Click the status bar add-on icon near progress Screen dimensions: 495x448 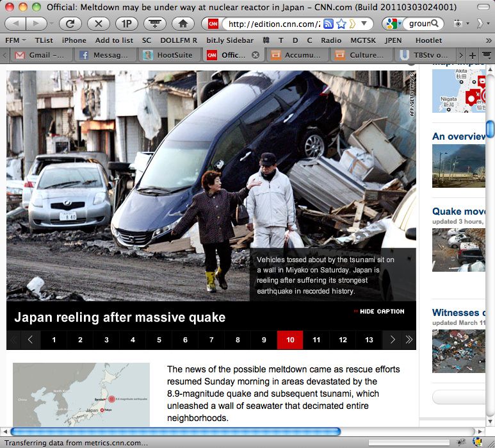pyautogui.click(x=461, y=442)
